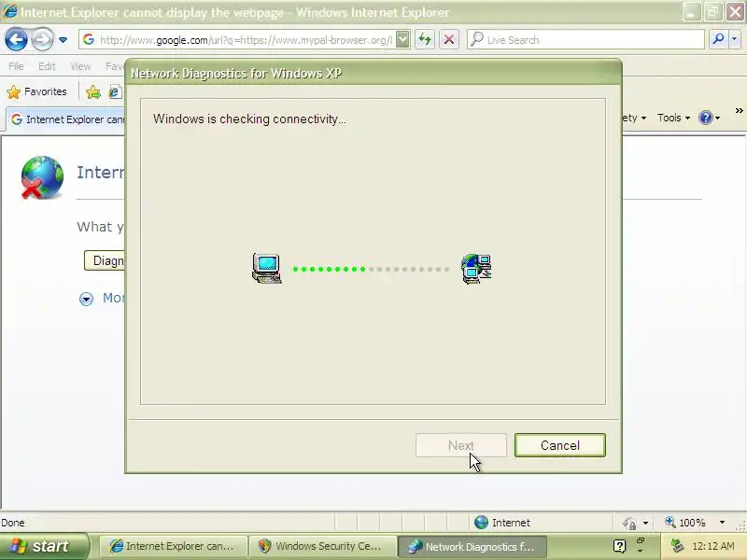Click the help question mark tray icon
The height and width of the screenshot is (560, 747).
pos(619,546)
